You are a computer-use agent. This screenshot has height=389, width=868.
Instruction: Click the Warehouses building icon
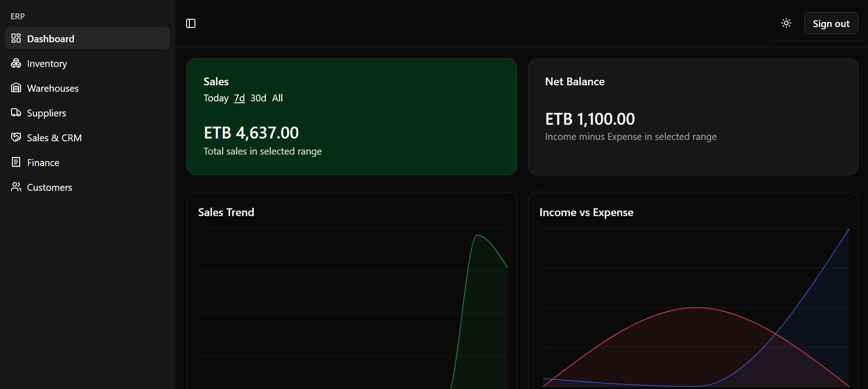(x=16, y=88)
